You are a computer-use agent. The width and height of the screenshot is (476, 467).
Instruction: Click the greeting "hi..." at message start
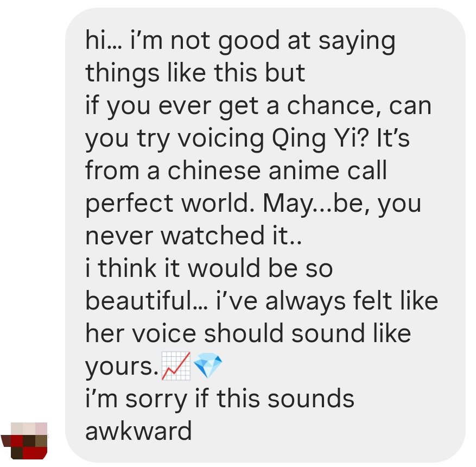point(104,40)
